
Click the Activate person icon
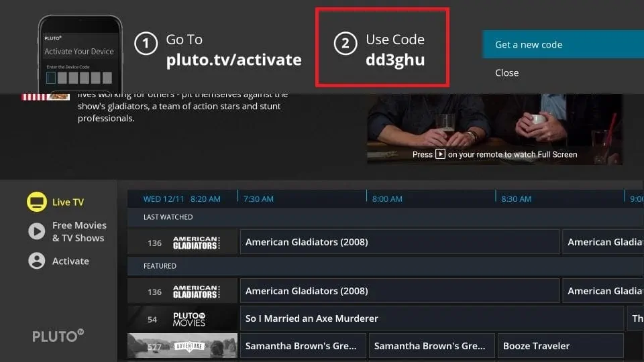point(36,261)
